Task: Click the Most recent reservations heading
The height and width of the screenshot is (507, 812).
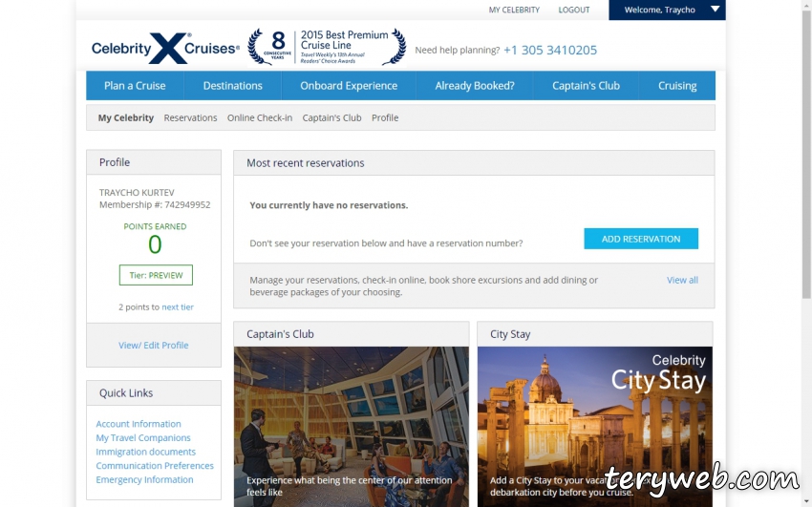Action: (x=305, y=163)
